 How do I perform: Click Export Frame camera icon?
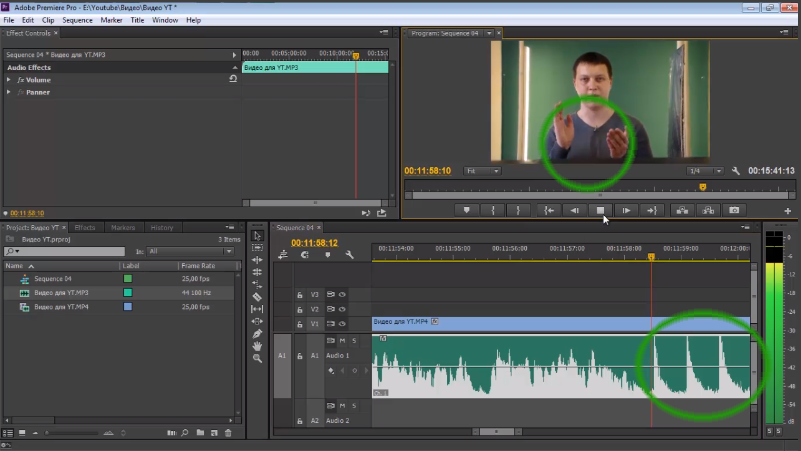click(x=733, y=210)
